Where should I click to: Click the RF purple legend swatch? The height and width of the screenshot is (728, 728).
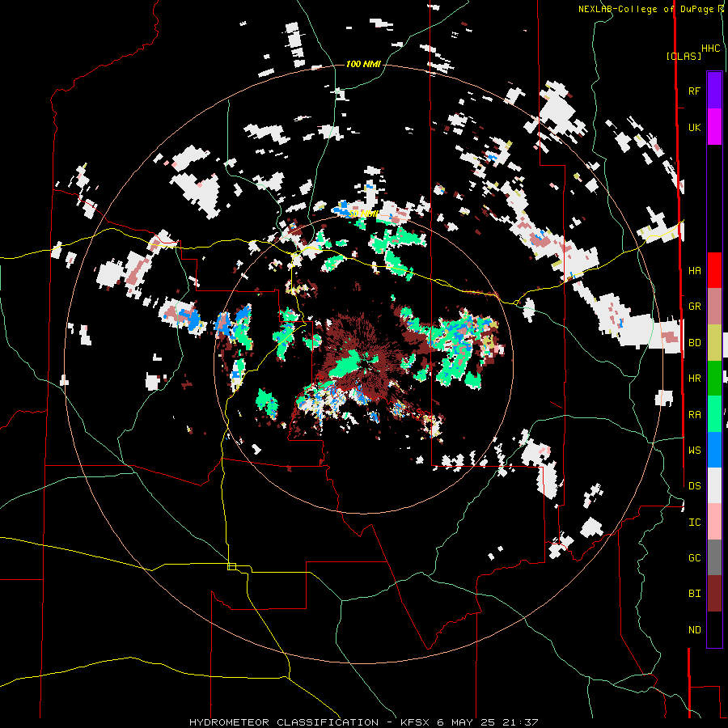tap(714, 91)
